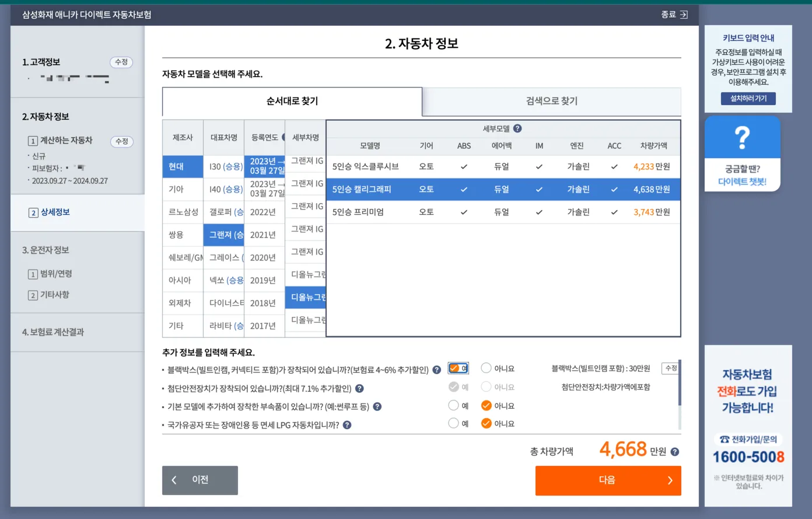Open the black box discount help icon
The image size is (812, 519).
pyautogui.click(x=437, y=368)
